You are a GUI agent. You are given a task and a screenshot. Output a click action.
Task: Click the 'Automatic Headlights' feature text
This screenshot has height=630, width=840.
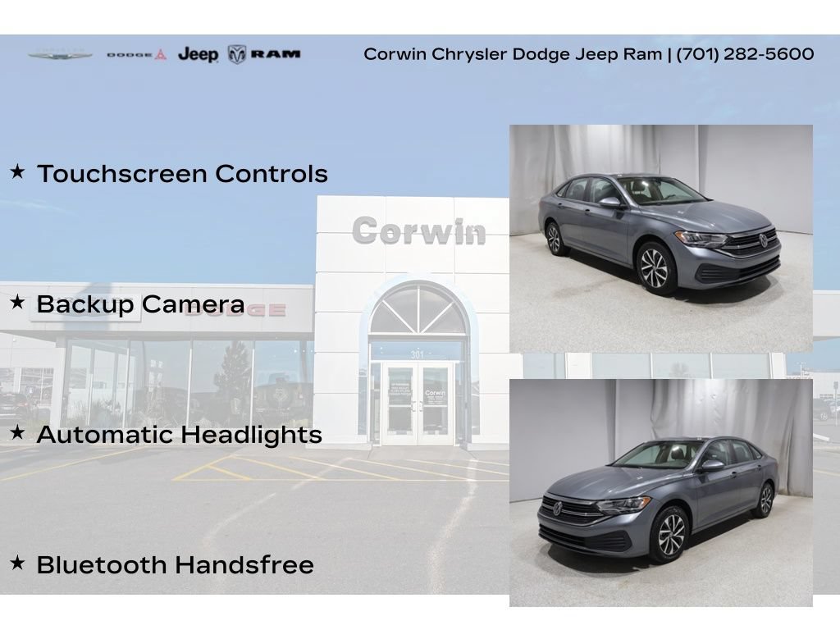tap(180, 435)
